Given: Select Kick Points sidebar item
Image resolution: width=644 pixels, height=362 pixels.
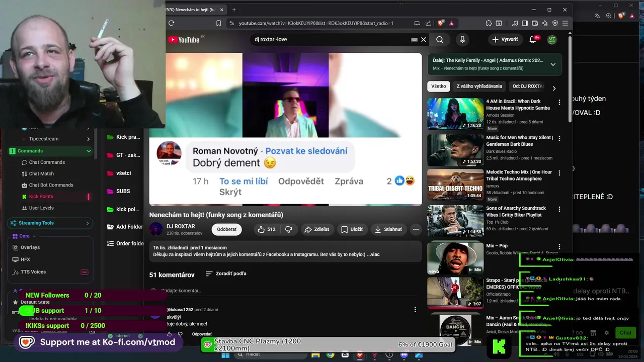Looking at the screenshot, I should point(41,197).
